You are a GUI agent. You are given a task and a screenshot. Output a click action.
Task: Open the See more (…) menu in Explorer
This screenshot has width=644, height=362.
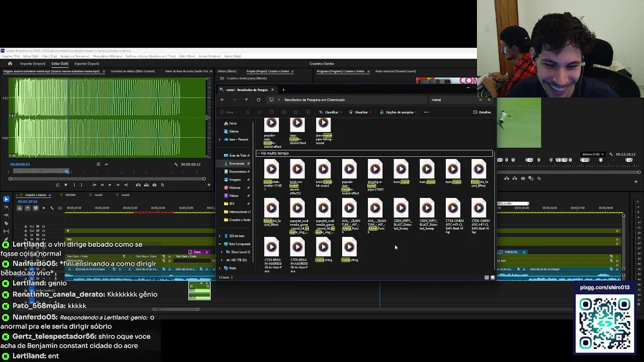pos(426,112)
